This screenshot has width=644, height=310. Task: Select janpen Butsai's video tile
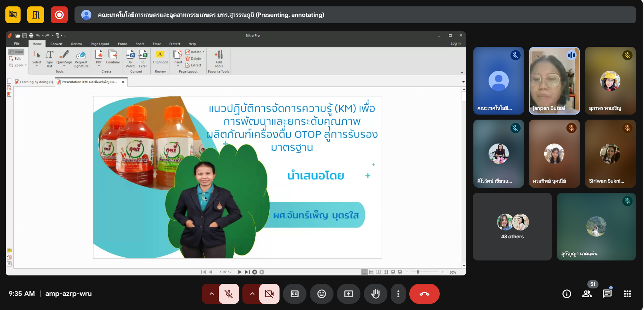(x=554, y=81)
